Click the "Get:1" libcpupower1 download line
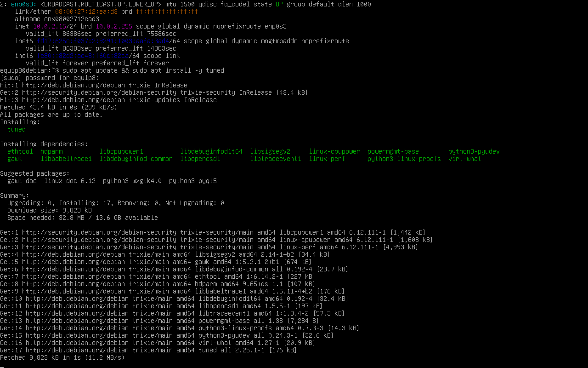The image size is (588, 368). 213,232
